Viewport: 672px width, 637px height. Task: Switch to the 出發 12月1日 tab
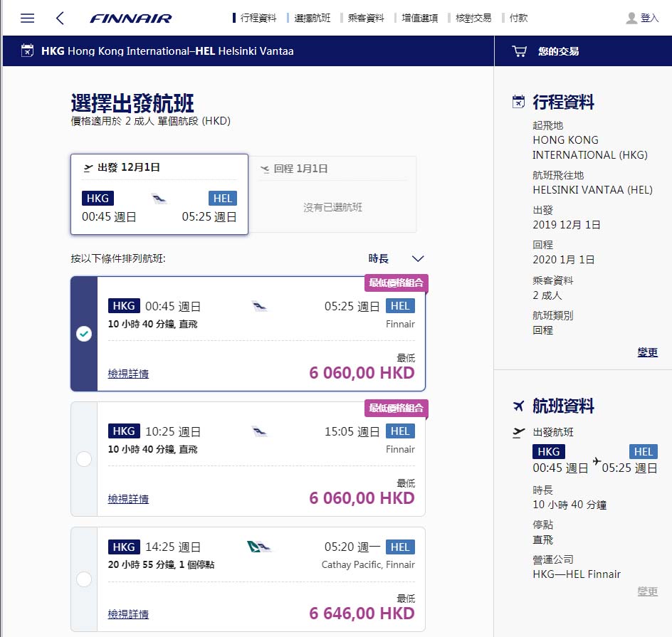pos(159,194)
